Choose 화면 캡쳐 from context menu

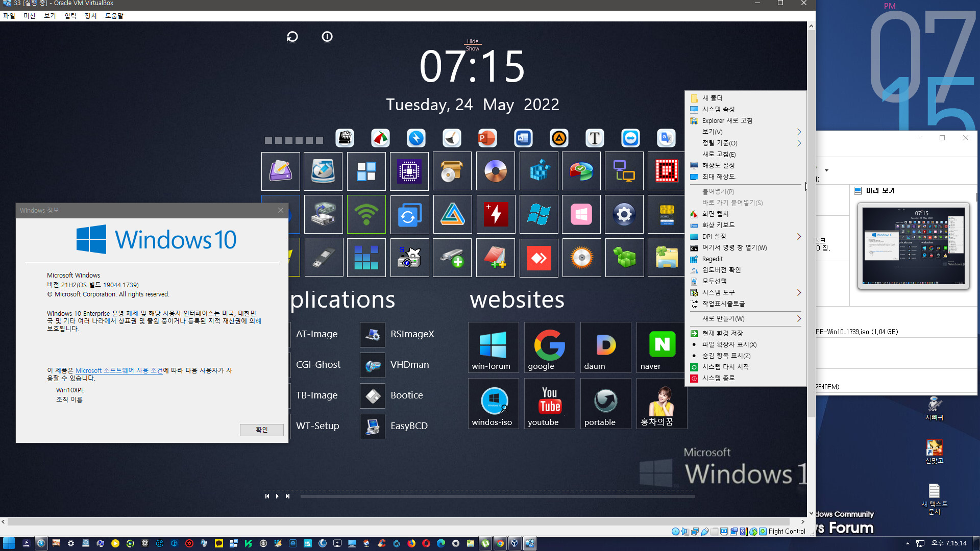click(745, 214)
